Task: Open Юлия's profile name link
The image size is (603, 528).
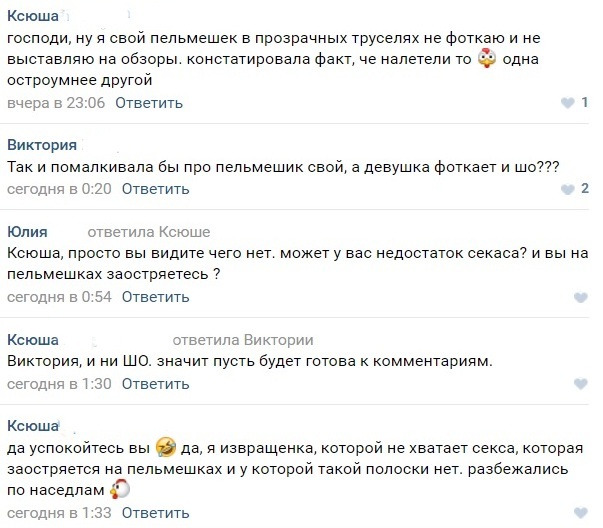Action: [27, 232]
